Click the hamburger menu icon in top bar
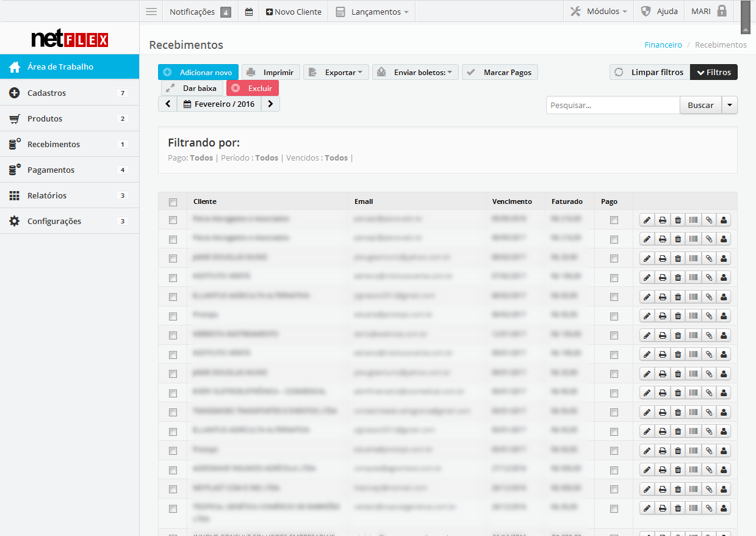The height and width of the screenshot is (536, 756). click(x=151, y=12)
